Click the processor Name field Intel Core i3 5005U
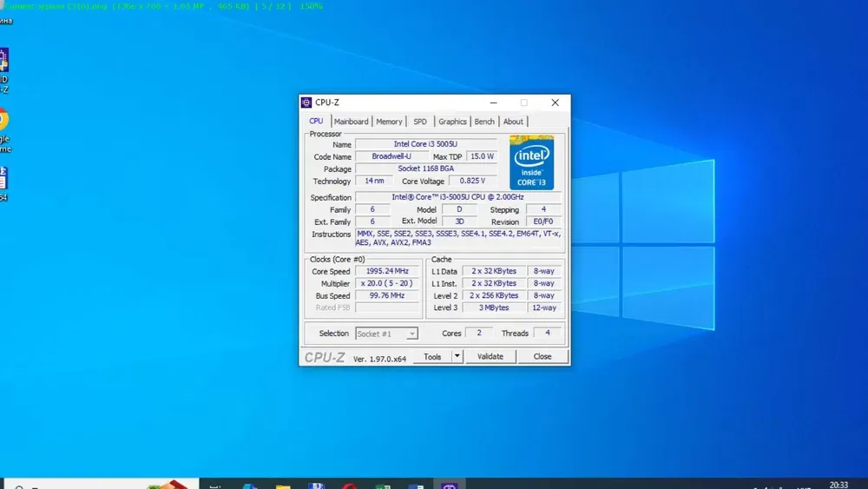 click(x=425, y=144)
